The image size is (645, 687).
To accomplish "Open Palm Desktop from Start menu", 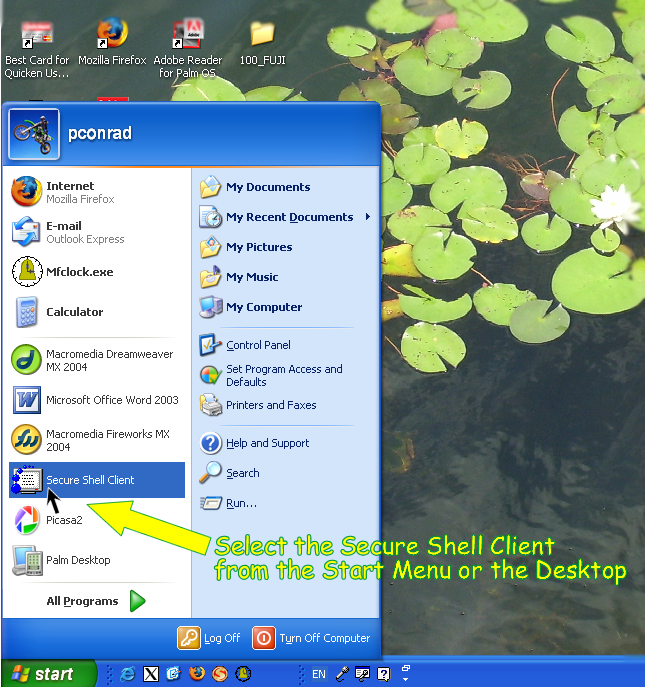I will 97,560.
